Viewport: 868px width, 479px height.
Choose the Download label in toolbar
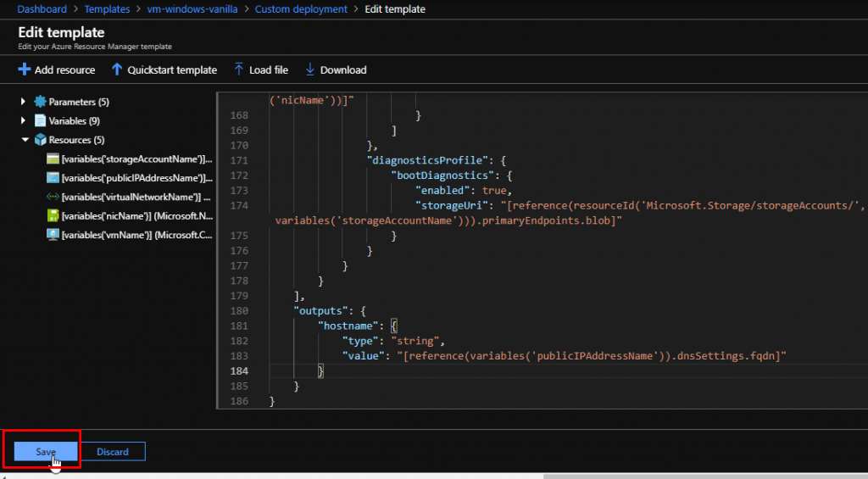point(343,70)
